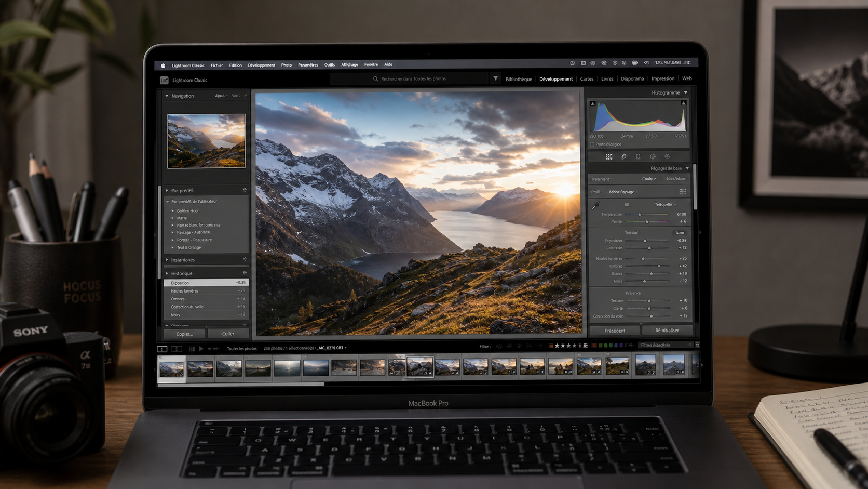Select the Crop overlay tool icon
Screen dimensions: 868x489
[x=638, y=156]
